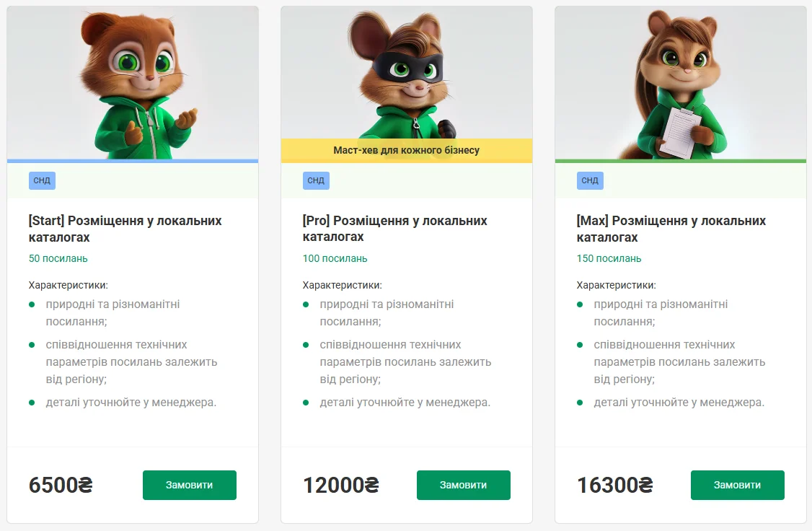Image resolution: width=812 pixels, height=531 pixels.
Task: Click the 12000₴ price label
Action: (x=340, y=486)
